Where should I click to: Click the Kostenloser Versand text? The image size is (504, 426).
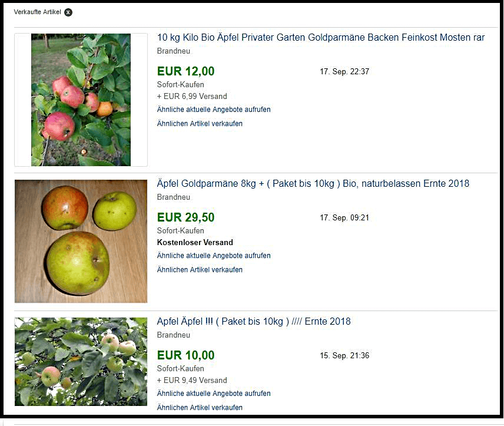click(x=195, y=242)
